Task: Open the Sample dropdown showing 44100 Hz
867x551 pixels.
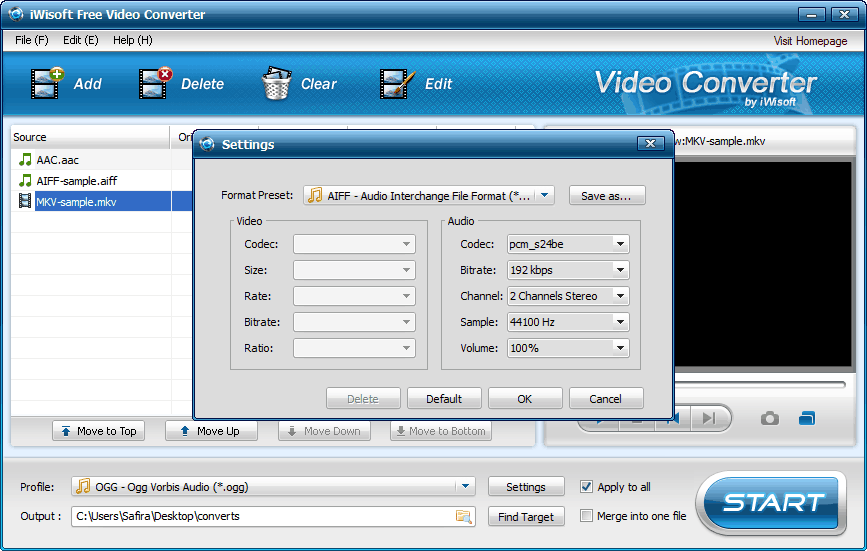Action: pyautogui.click(x=568, y=322)
